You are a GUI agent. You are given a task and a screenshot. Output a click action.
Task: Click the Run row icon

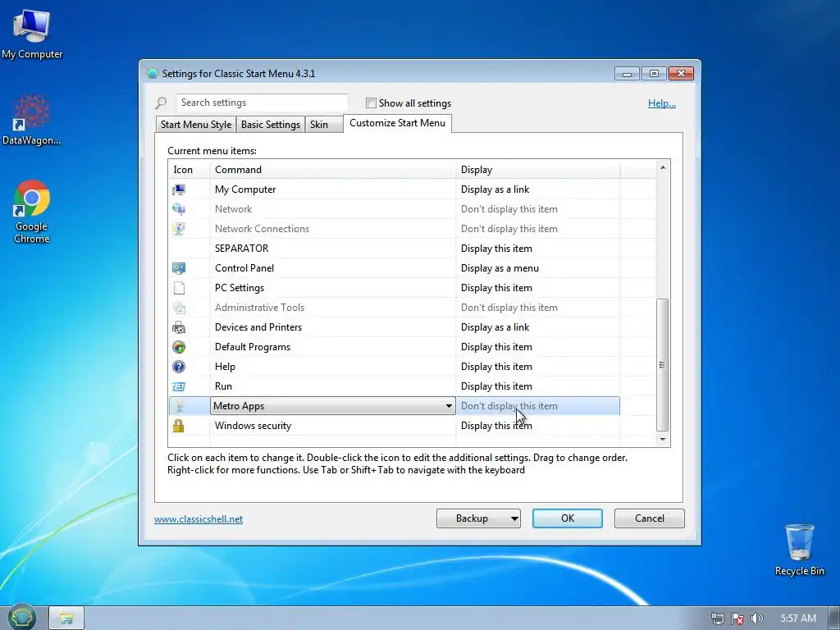click(x=179, y=386)
